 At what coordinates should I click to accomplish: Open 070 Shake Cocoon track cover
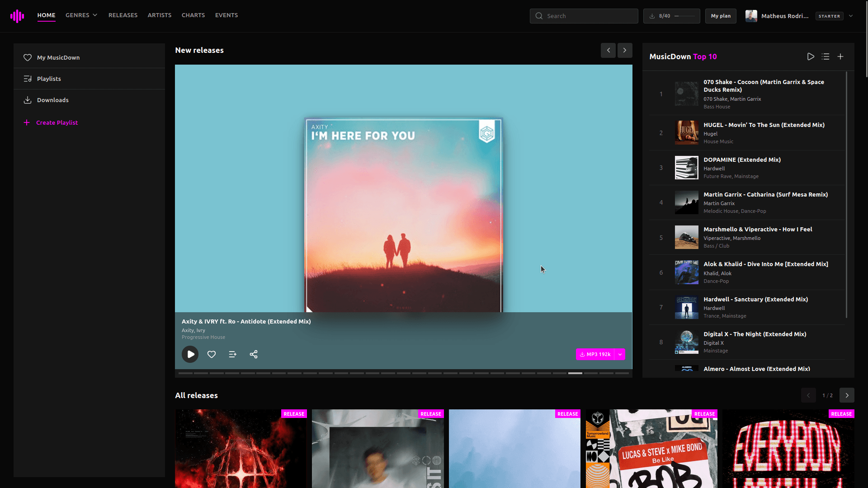(686, 94)
